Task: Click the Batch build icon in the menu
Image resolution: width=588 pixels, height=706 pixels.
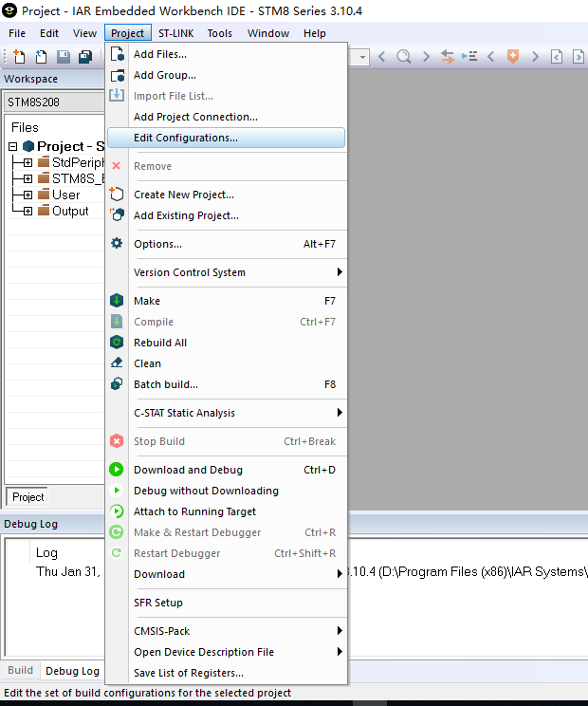Action: point(117,384)
